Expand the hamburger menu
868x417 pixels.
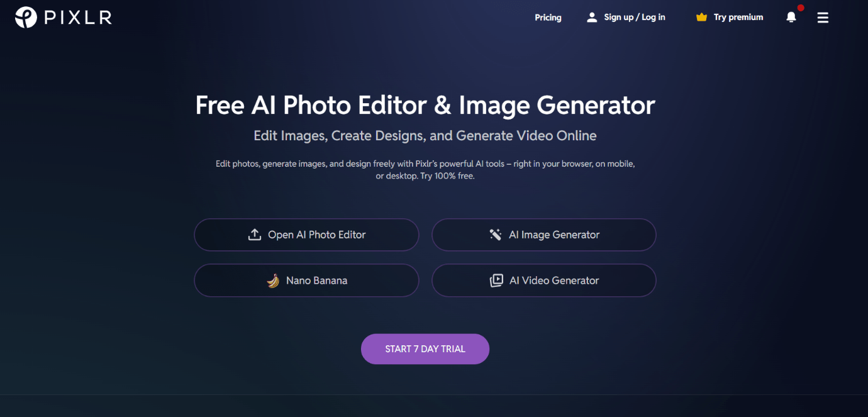[x=823, y=18]
